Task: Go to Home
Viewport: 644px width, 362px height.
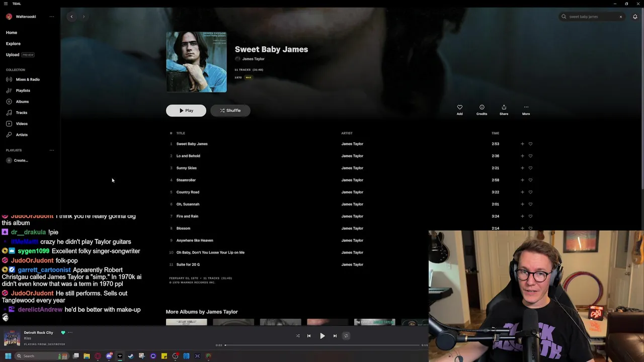Action: [12, 33]
